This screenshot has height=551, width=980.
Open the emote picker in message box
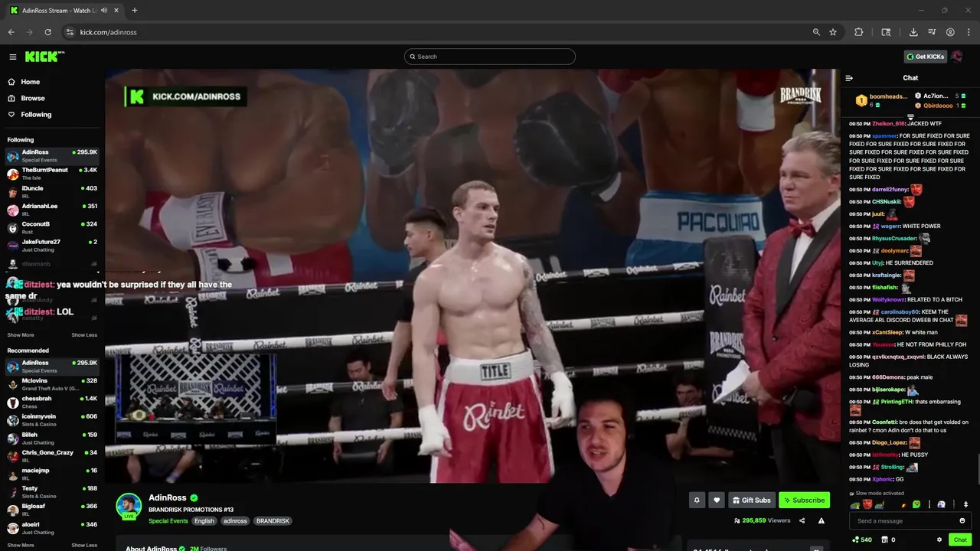[x=962, y=521]
